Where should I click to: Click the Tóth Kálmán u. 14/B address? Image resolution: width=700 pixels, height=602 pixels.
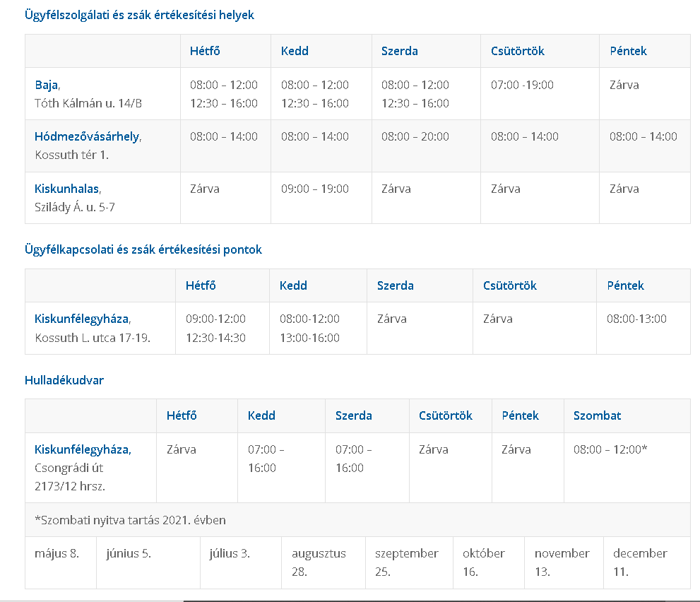88,103
